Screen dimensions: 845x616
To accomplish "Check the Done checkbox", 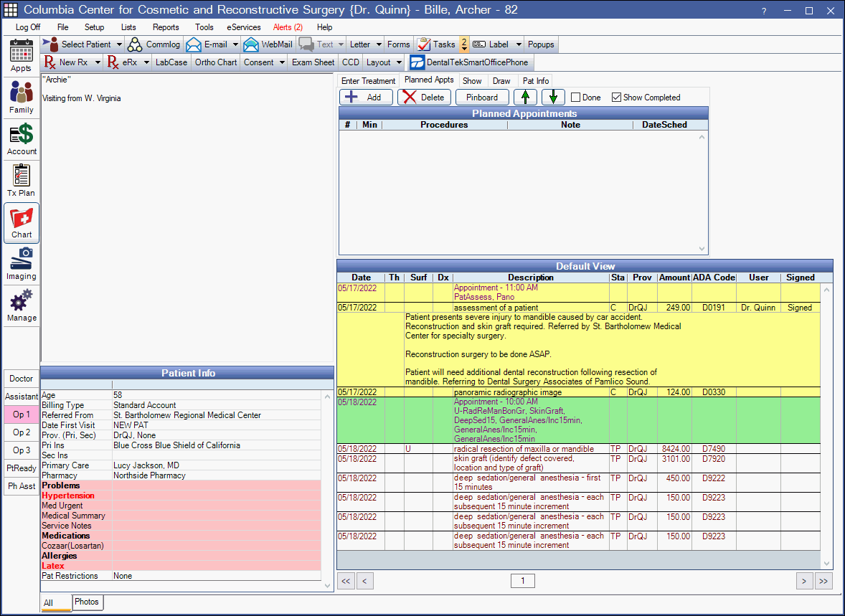I will click(x=575, y=98).
